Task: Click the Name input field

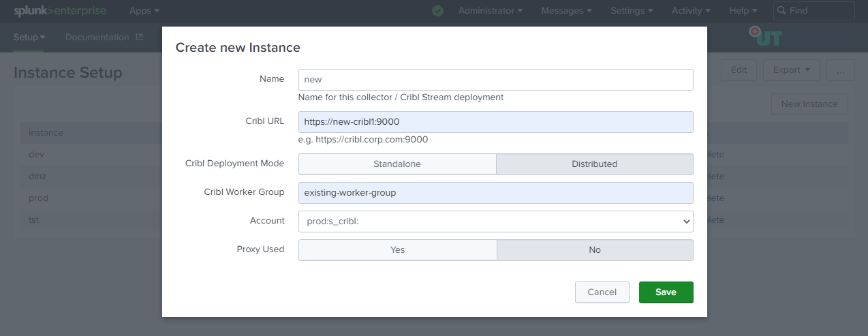Action: click(496, 80)
